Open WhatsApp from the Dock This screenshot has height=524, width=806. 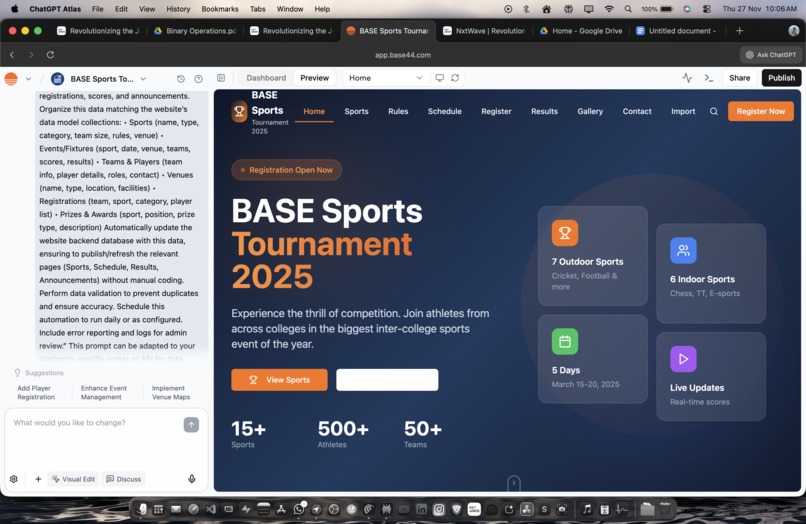point(299,509)
